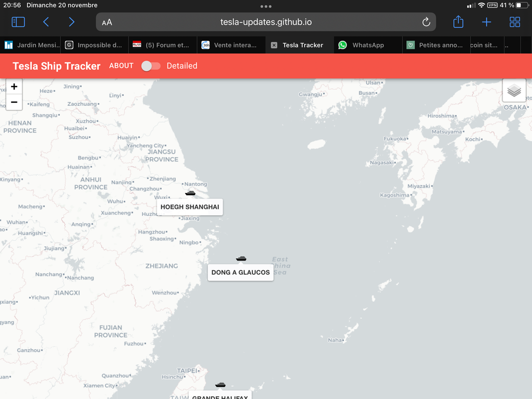The image size is (532, 399).
Task: Click the Gwangju map label
Action: [311, 94]
